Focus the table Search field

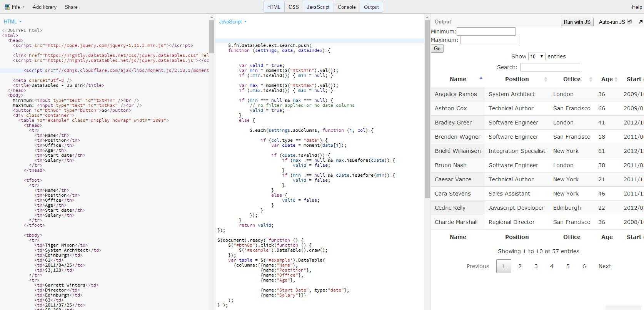(550, 67)
